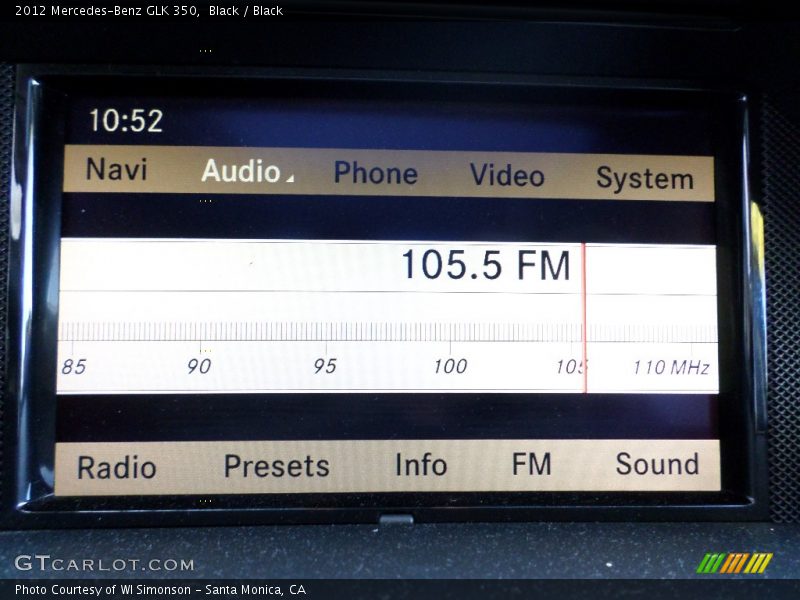Screen dimensions: 800x600
Task: Select the FM band option
Action: pos(531,464)
